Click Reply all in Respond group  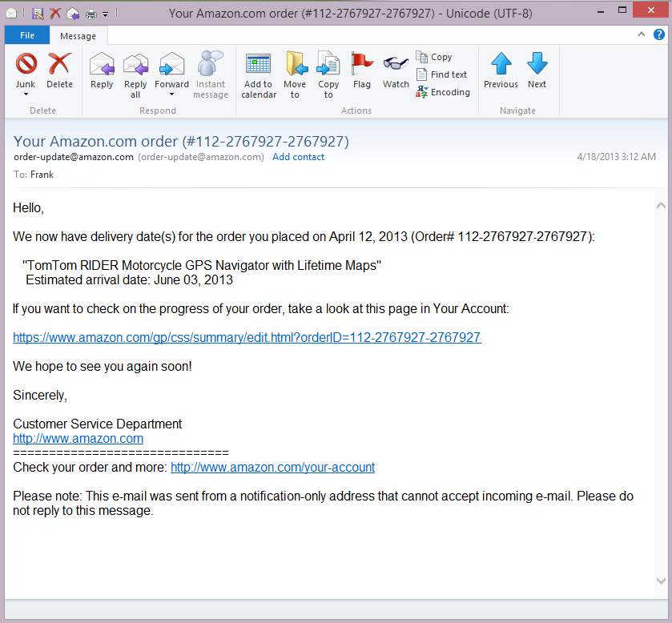(135, 75)
